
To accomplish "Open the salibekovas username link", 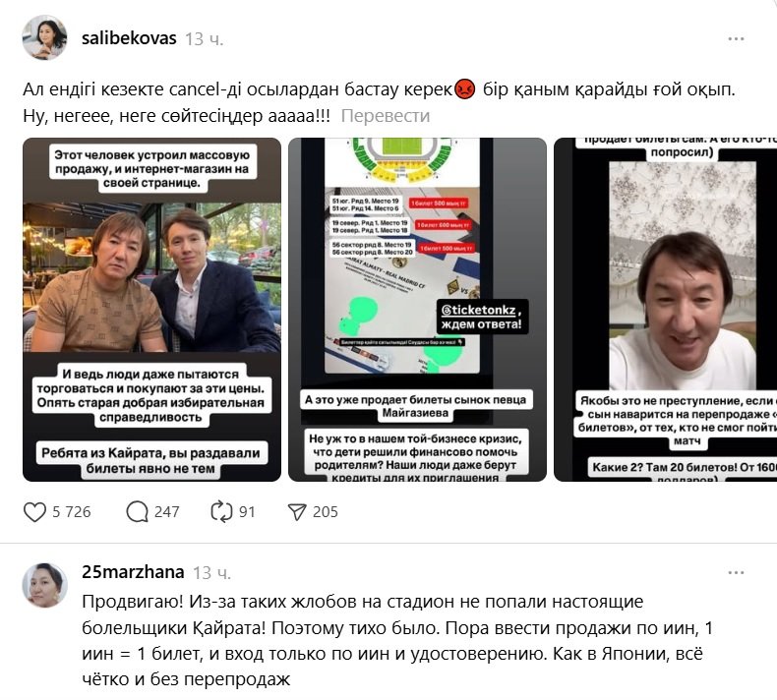I will [x=129, y=38].
